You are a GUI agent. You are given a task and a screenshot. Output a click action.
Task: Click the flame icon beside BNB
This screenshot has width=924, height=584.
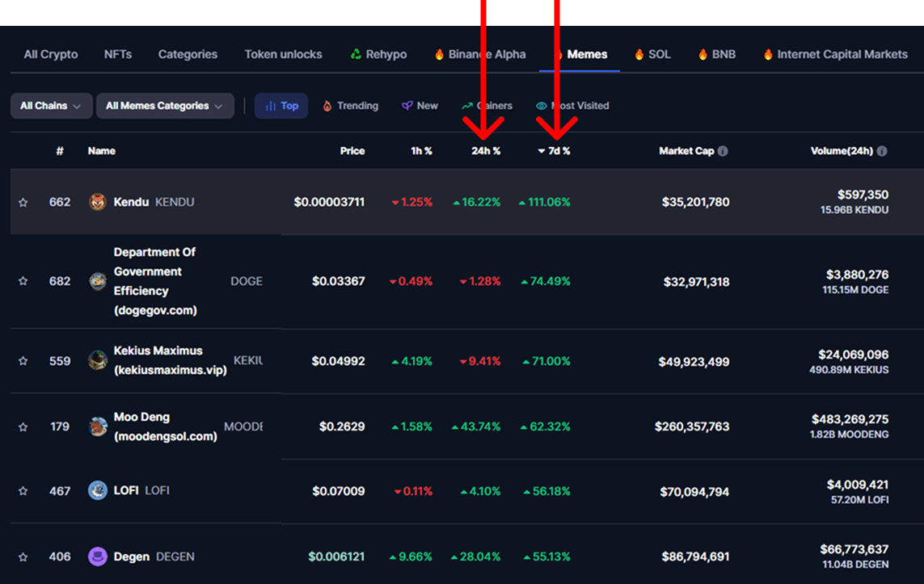click(702, 54)
